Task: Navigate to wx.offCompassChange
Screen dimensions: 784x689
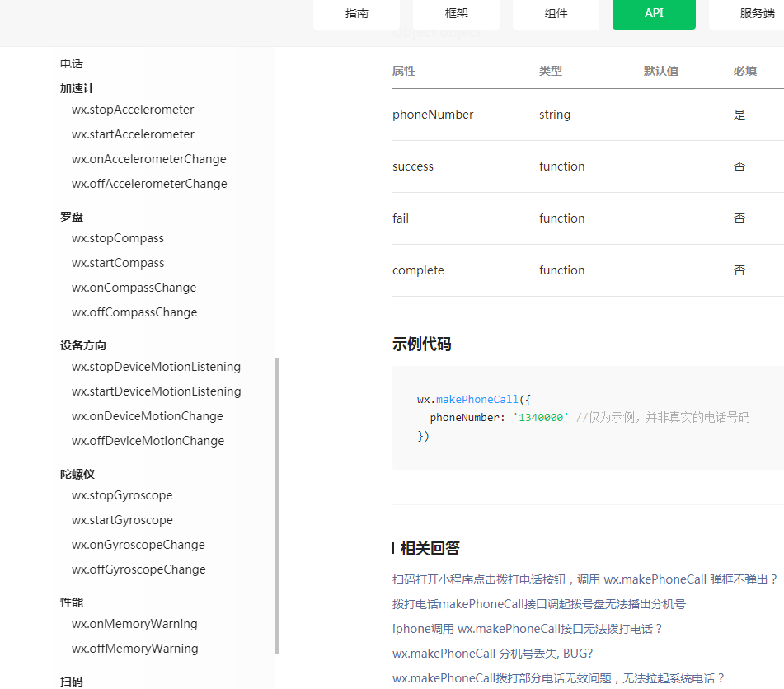Action: tap(134, 312)
